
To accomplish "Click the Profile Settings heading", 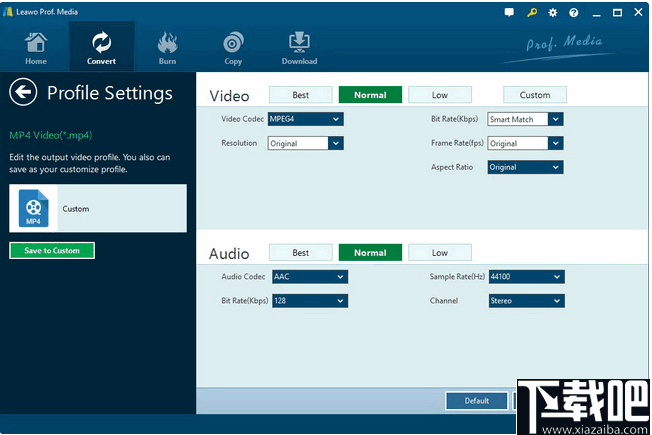I will [110, 93].
